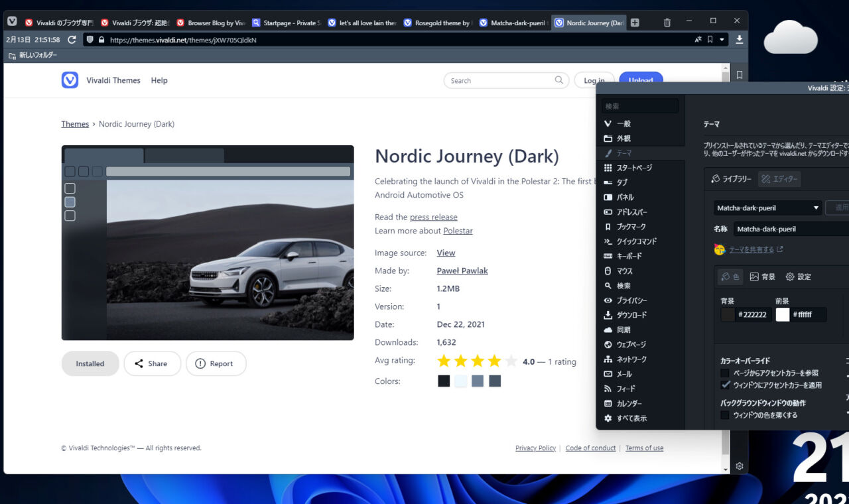Switch to the Rosegold theme browser tab

(437, 23)
